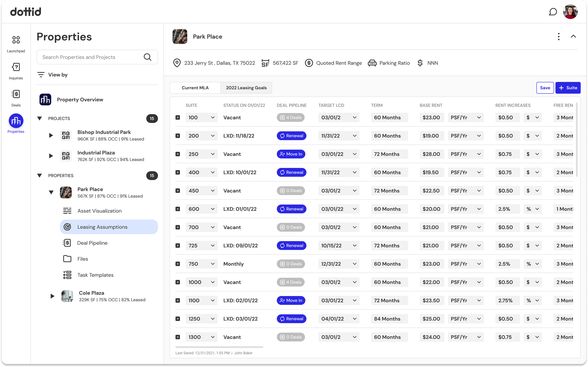Click the horizontal table scrollbar

219,347
